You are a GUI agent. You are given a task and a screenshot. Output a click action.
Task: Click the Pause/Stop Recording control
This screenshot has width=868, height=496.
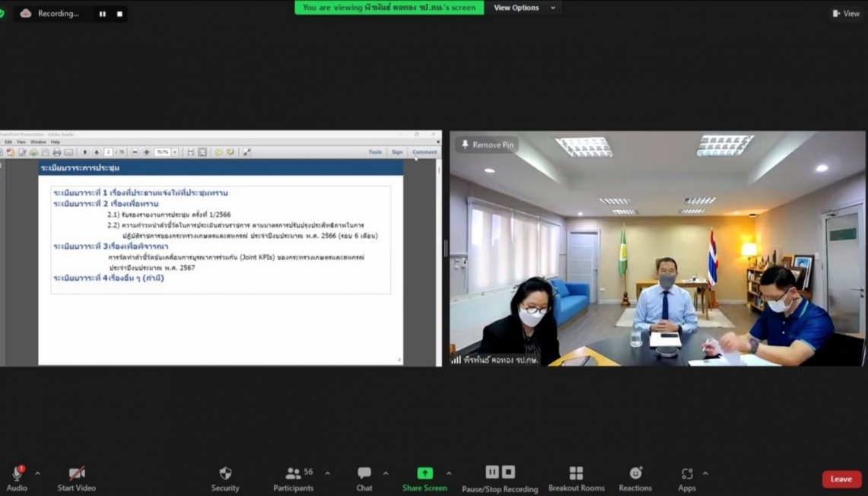[x=500, y=479]
